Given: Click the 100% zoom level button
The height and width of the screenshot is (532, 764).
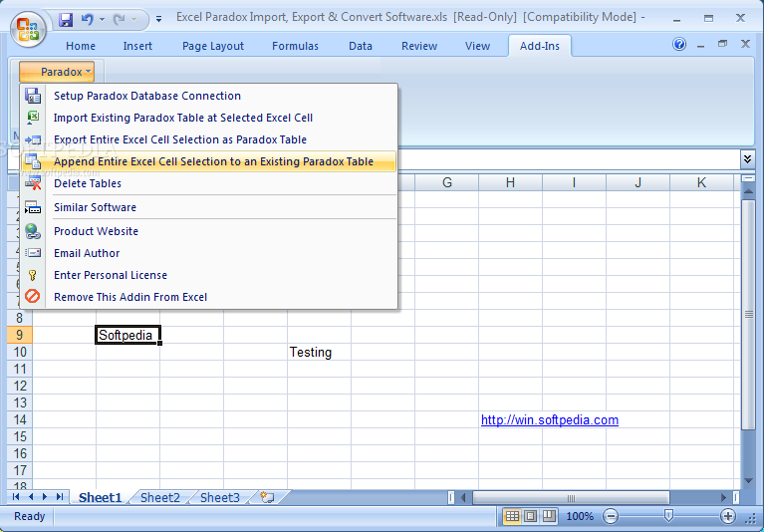Looking at the screenshot, I should (x=580, y=516).
